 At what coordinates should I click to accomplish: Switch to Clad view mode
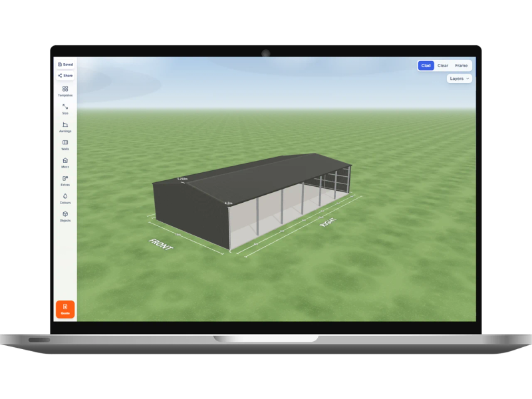point(426,65)
